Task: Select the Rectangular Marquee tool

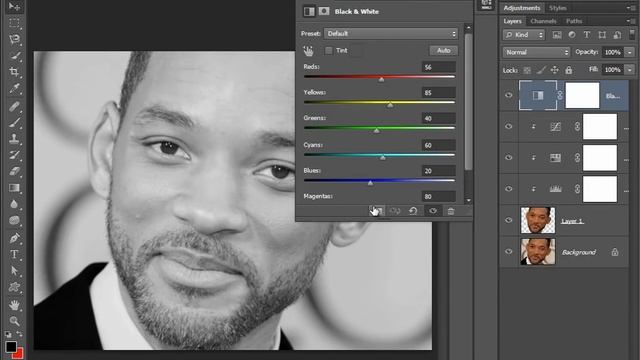Action: click(x=14, y=23)
